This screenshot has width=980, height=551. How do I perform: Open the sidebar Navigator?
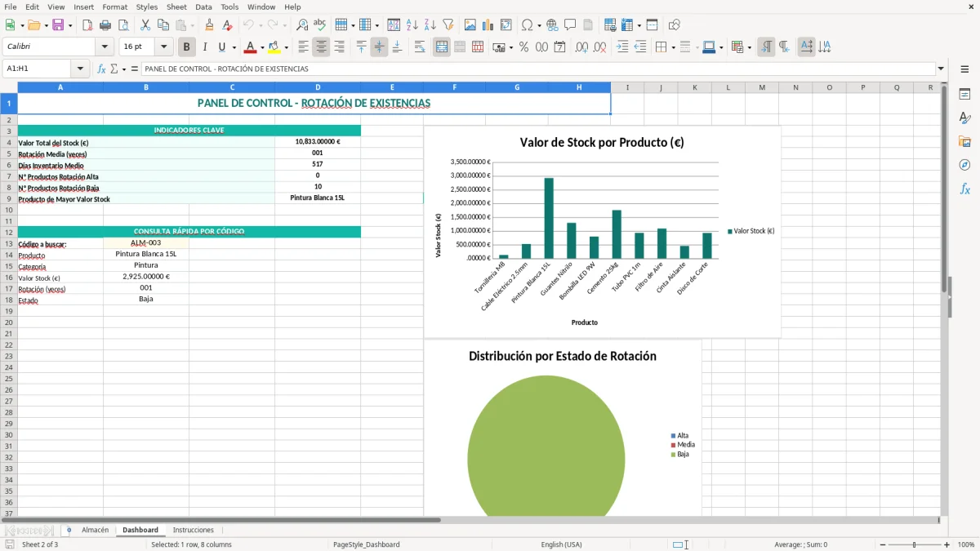click(964, 165)
